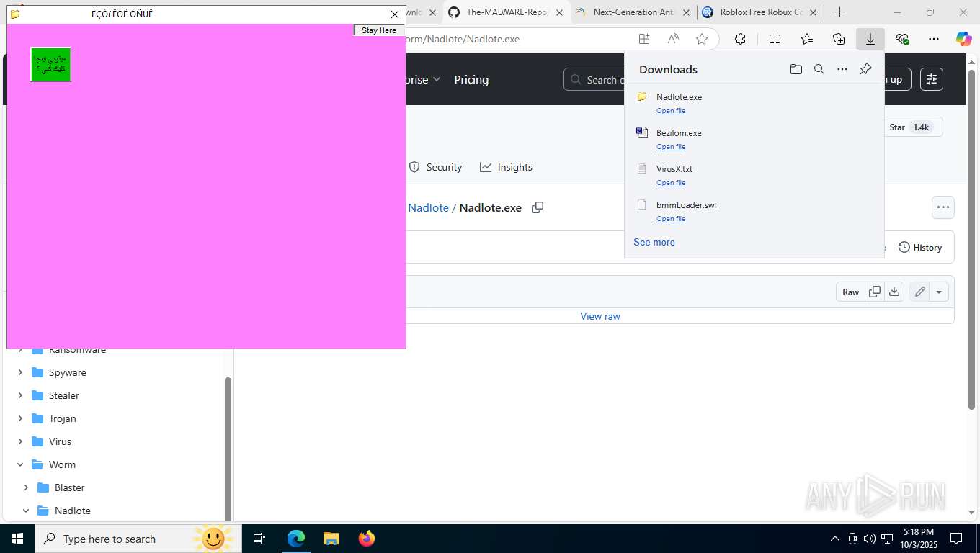The width and height of the screenshot is (980, 553).
Task: Click the Star button with 1.4k count
Action: point(912,127)
